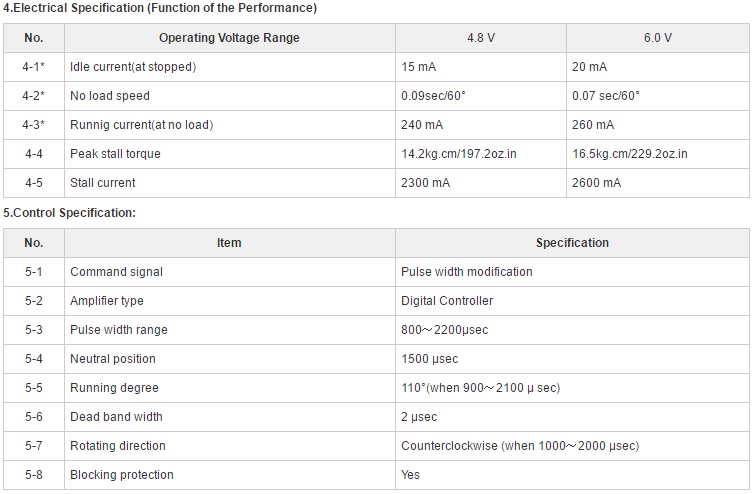Screen dimensions: 754x494
Task: Click the 'Yes' blocking protection value
Action: coord(411,475)
